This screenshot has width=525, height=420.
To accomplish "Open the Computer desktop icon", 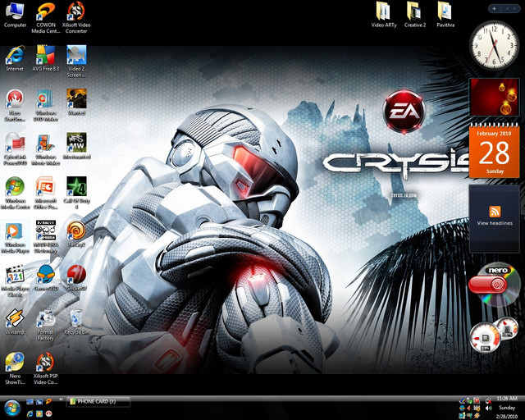I will pos(15,16).
